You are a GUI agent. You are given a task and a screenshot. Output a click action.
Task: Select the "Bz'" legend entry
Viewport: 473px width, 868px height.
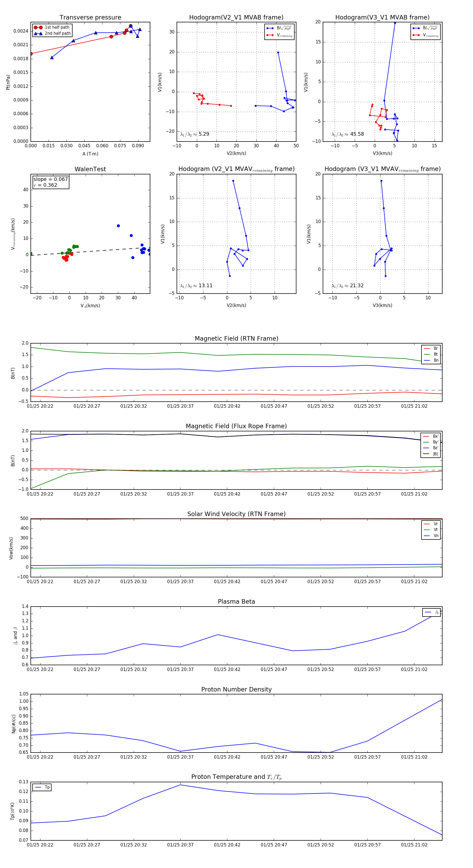[x=431, y=448]
